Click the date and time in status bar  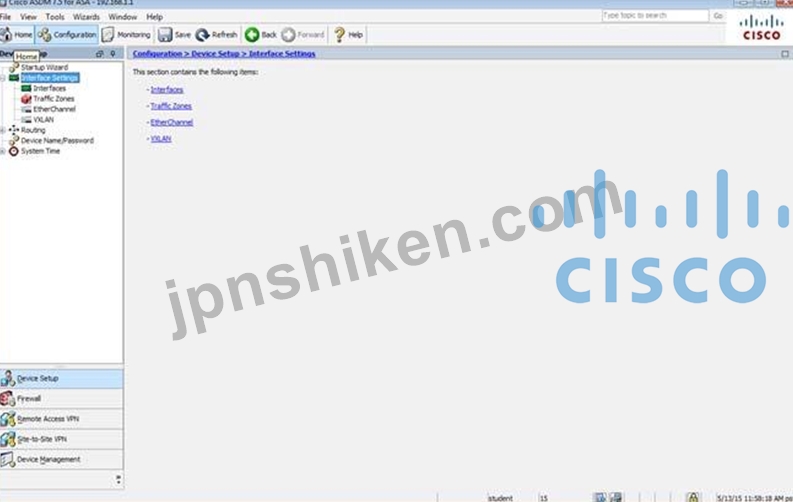click(754, 498)
